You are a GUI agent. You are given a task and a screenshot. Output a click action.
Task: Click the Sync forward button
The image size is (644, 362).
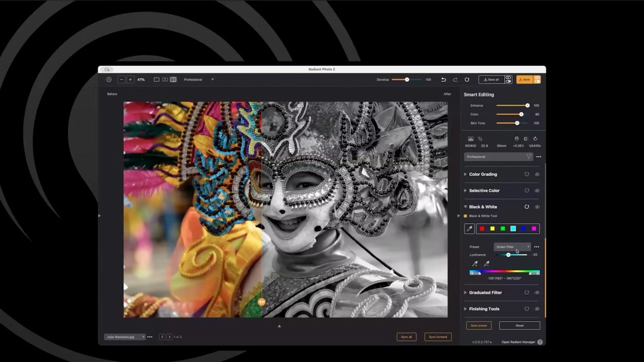pos(438,337)
